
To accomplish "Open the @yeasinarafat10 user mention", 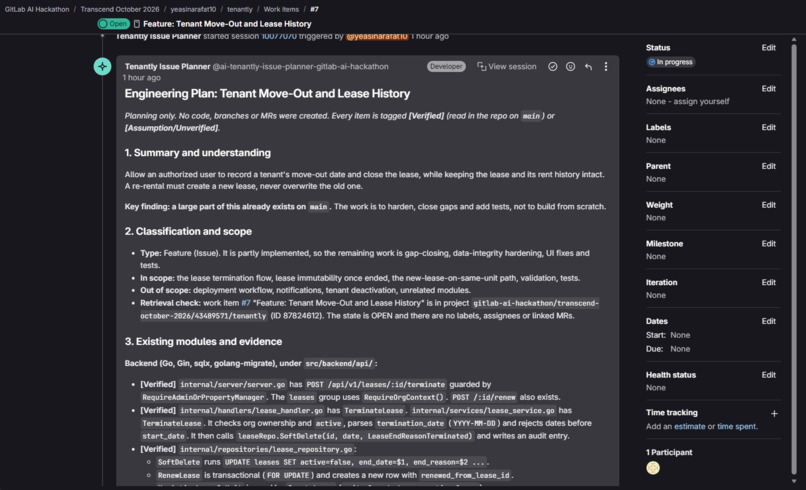I will tap(377, 36).
